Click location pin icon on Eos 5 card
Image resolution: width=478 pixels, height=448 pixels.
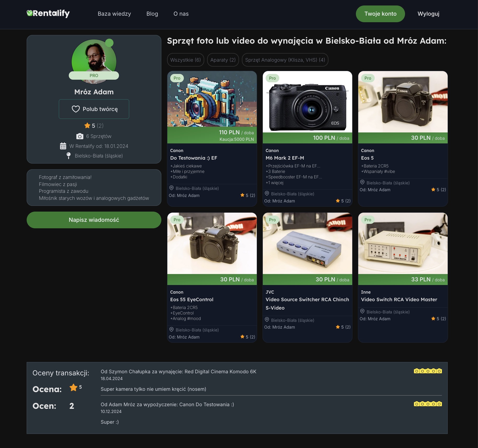tap(362, 182)
